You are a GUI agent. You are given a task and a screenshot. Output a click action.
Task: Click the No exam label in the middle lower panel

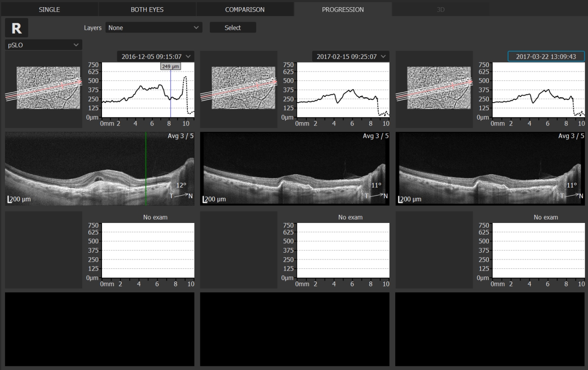click(x=350, y=217)
